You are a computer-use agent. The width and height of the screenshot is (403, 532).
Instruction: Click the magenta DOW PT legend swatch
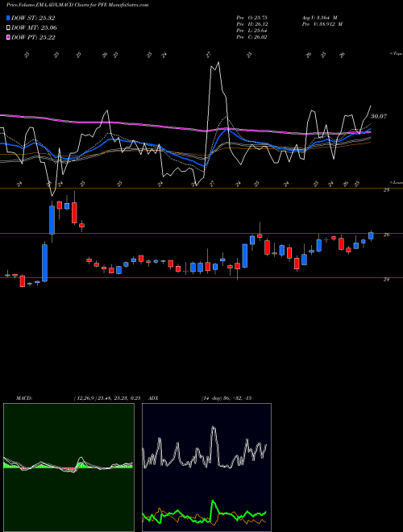9,37
